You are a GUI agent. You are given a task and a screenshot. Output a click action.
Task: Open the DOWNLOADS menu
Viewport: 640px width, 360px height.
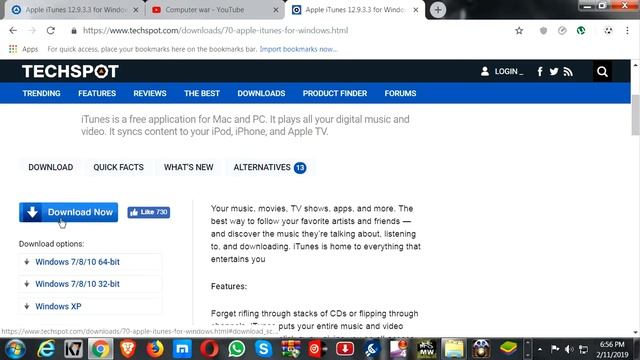tap(261, 93)
